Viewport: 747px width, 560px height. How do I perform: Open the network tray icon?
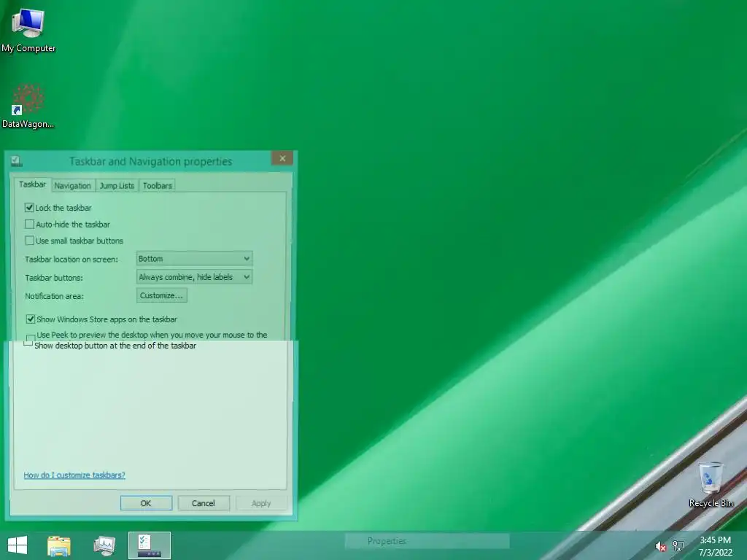pyautogui.click(x=678, y=546)
